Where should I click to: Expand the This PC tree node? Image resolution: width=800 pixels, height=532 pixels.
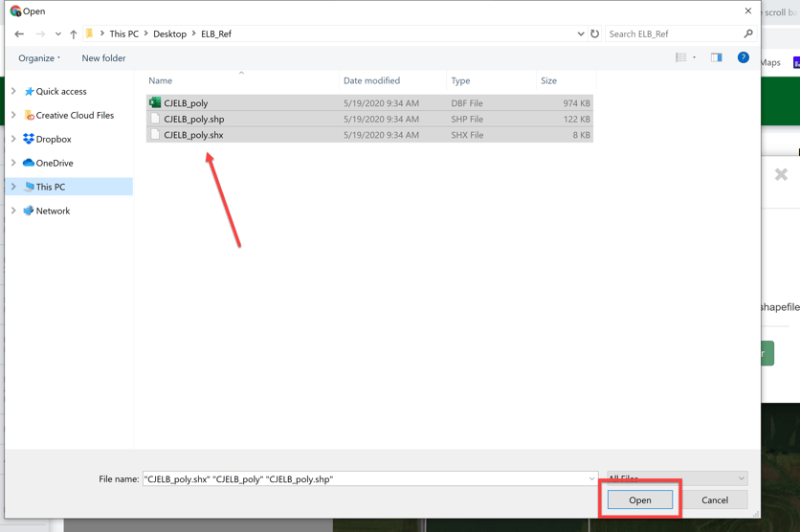[13, 187]
